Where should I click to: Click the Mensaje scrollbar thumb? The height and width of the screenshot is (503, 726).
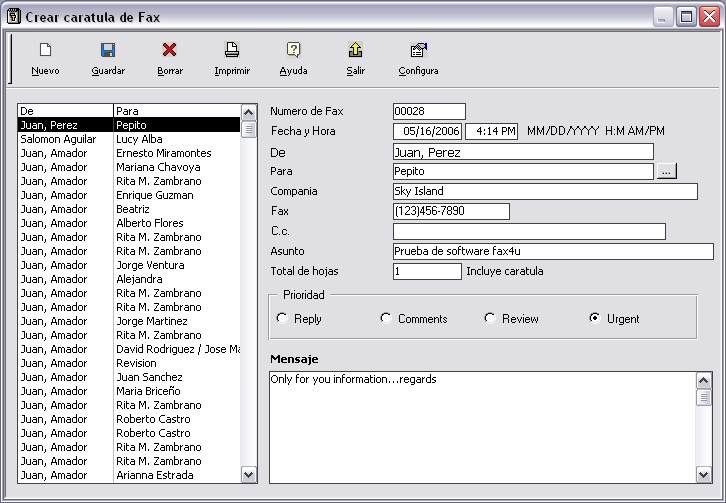click(x=704, y=397)
